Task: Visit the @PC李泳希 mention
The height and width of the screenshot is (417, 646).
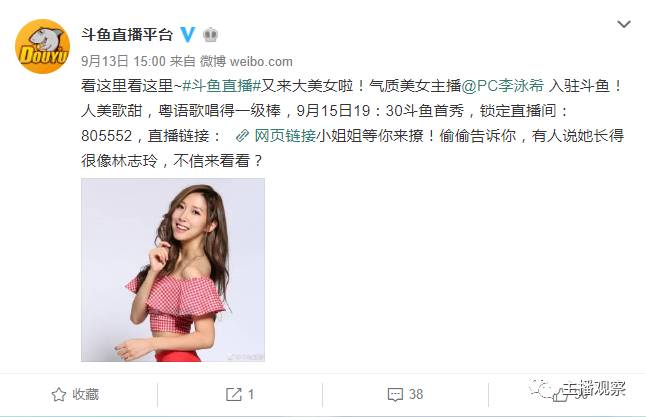Action: click(x=503, y=86)
